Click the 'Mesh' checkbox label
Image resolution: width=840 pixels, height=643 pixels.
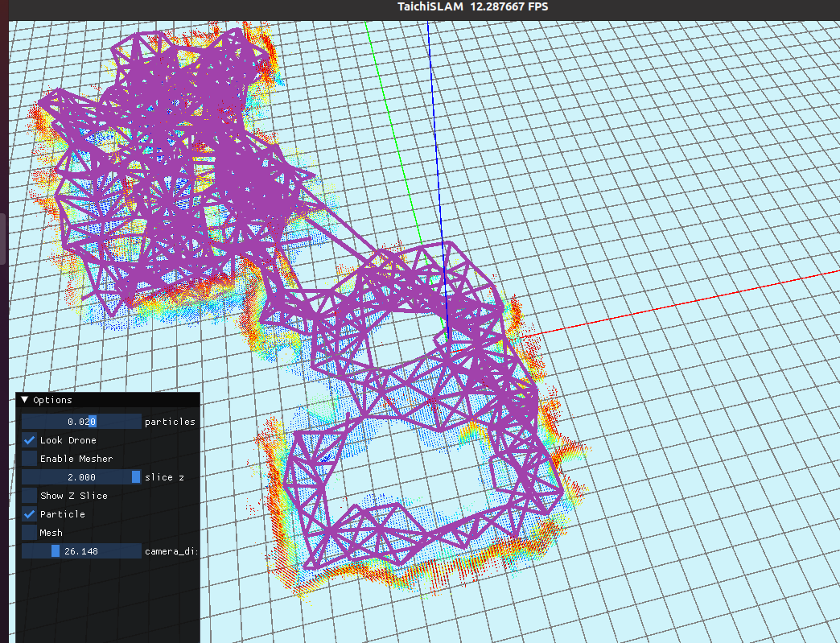tap(51, 533)
